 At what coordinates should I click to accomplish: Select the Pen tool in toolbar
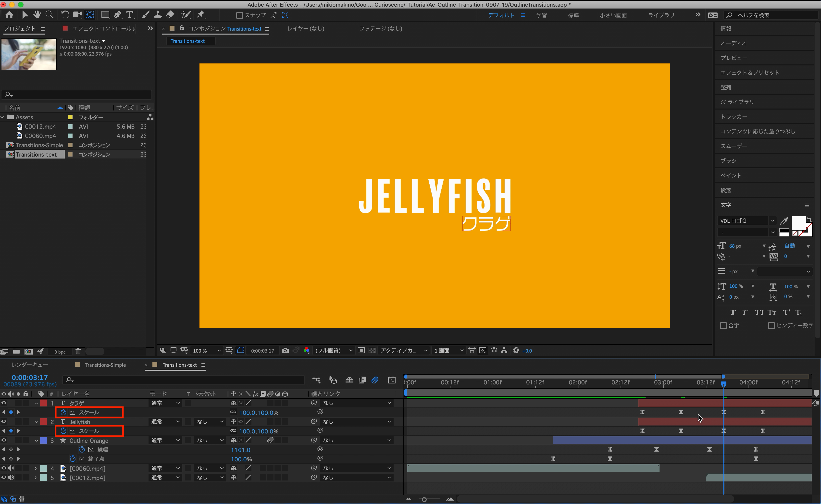point(117,15)
